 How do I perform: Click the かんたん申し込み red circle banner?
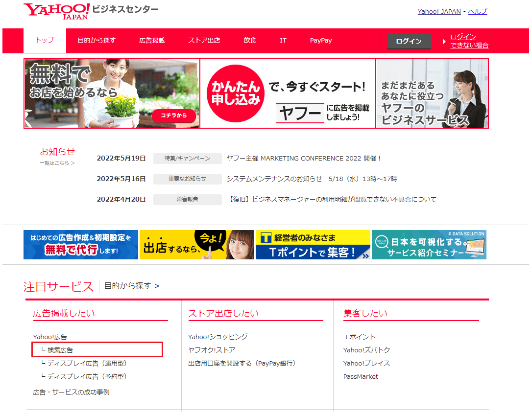tap(235, 93)
